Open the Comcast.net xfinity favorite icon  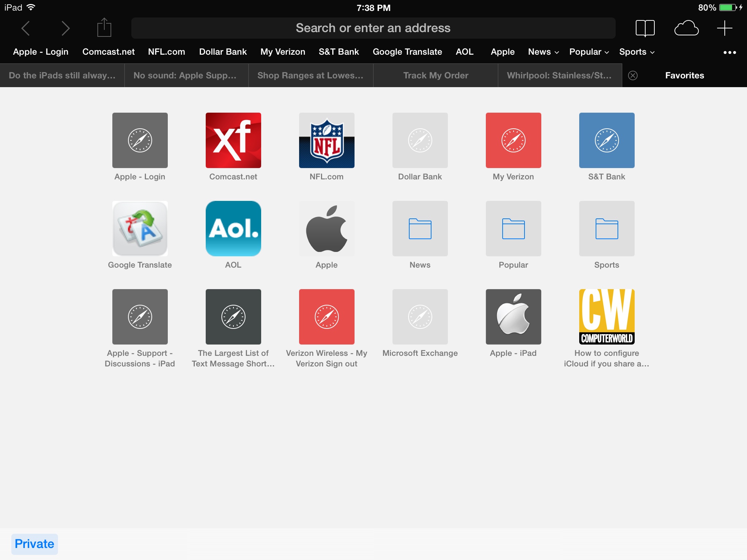coord(233,140)
